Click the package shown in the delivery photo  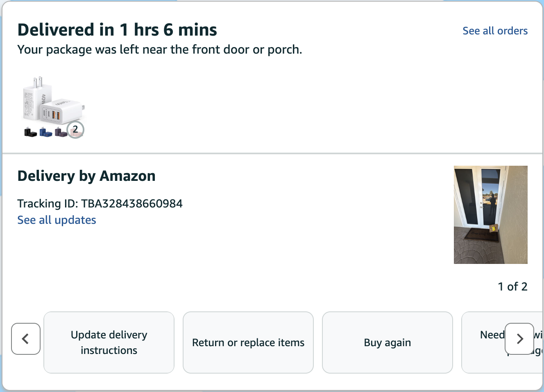494,228
